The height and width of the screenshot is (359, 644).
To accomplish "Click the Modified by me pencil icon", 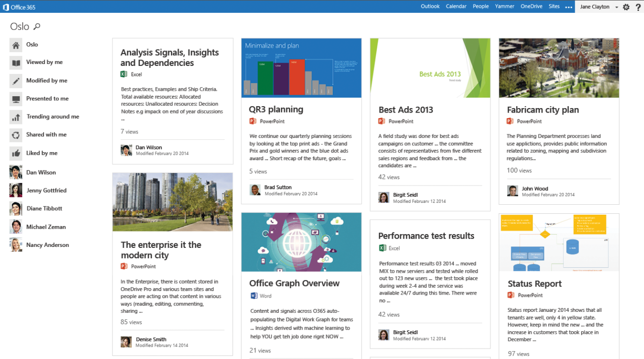I will [x=16, y=81].
